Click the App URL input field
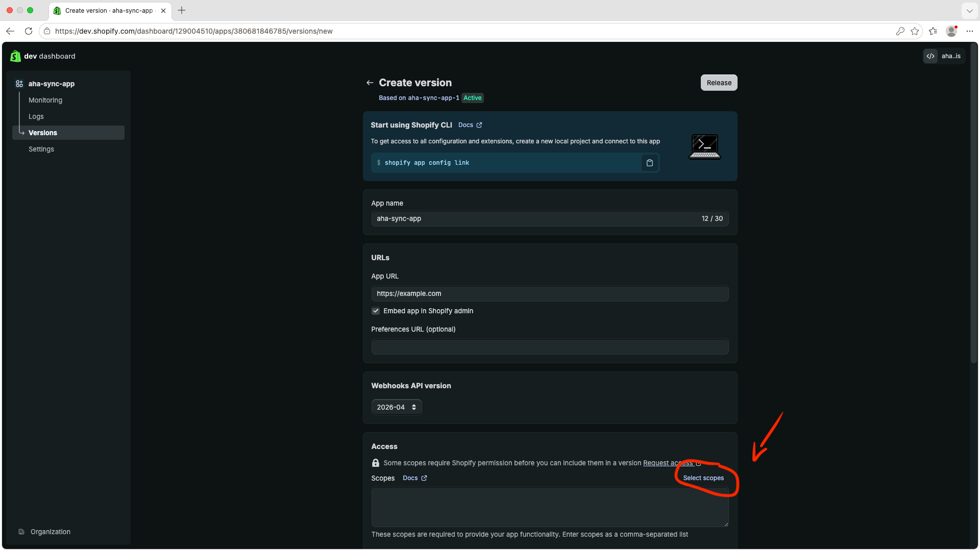980x551 pixels. pos(550,293)
